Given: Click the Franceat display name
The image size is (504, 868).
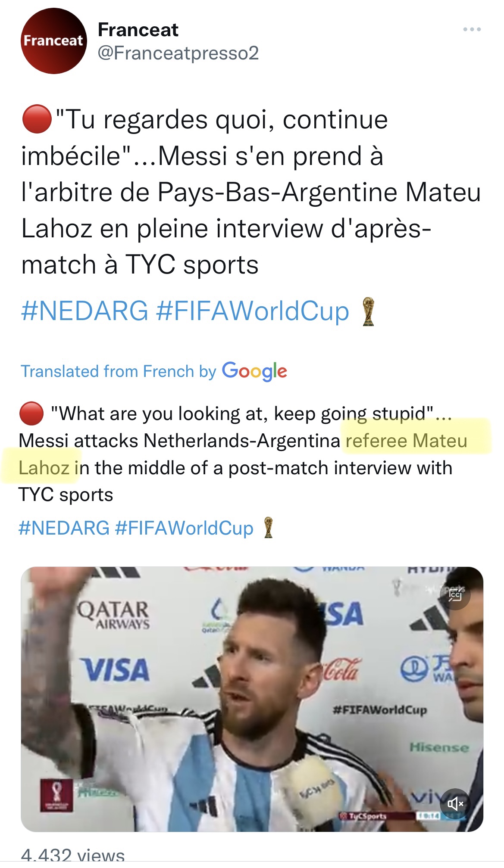Looking at the screenshot, I should tap(138, 30).
